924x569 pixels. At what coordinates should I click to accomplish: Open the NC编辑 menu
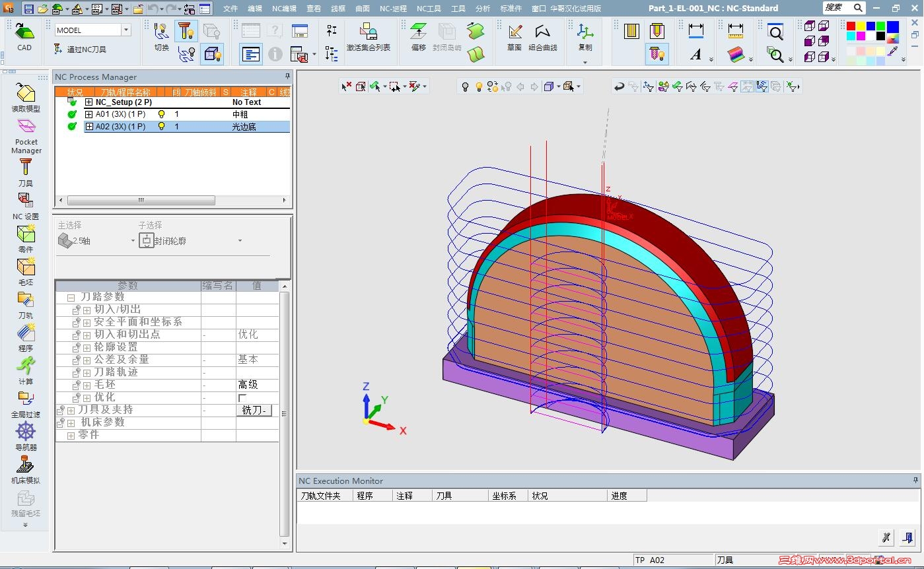pyautogui.click(x=284, y=9)
